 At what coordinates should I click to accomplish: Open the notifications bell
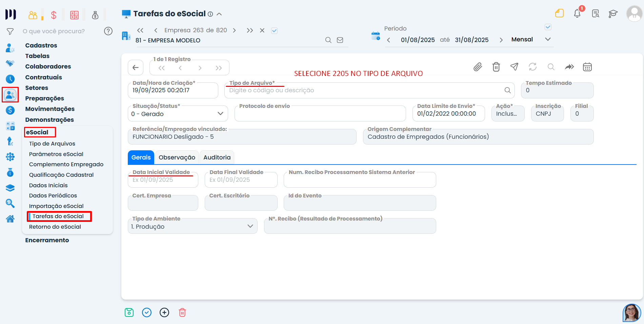pos(577,14)
